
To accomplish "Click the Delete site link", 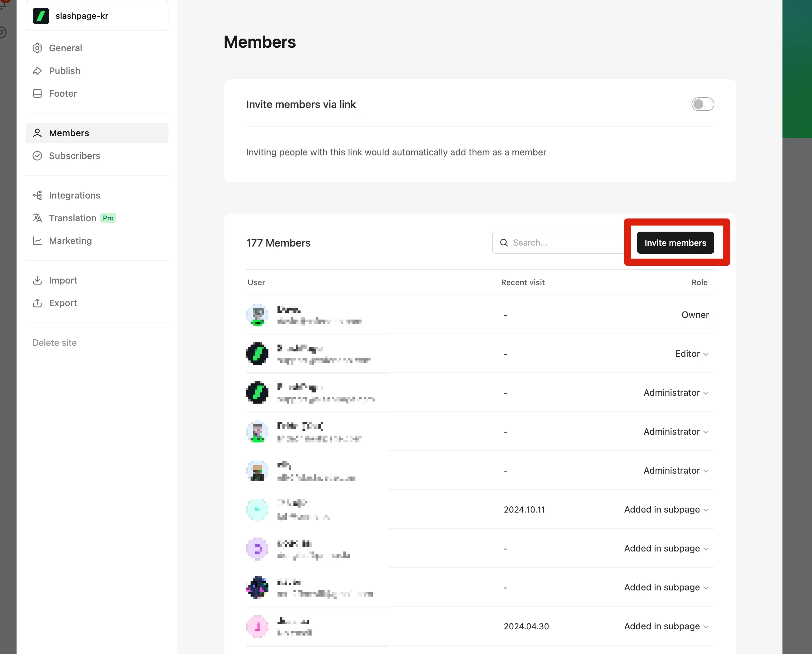I will click(x=54, y=343).
